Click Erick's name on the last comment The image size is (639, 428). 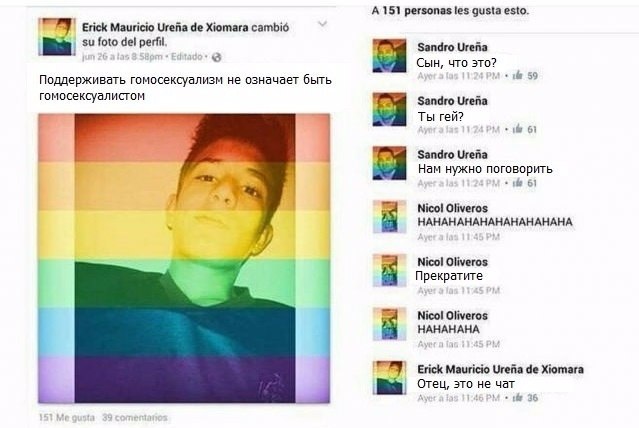point(500,369)
